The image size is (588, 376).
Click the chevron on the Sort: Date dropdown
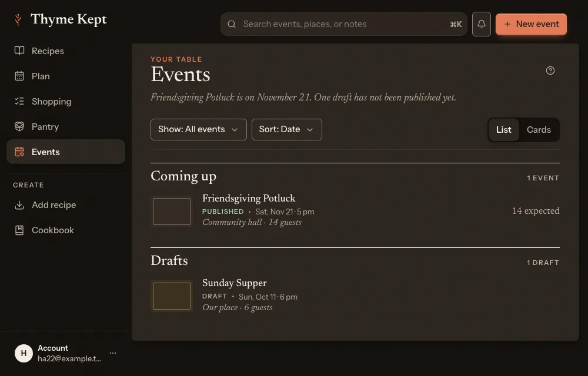coord(310,130)
